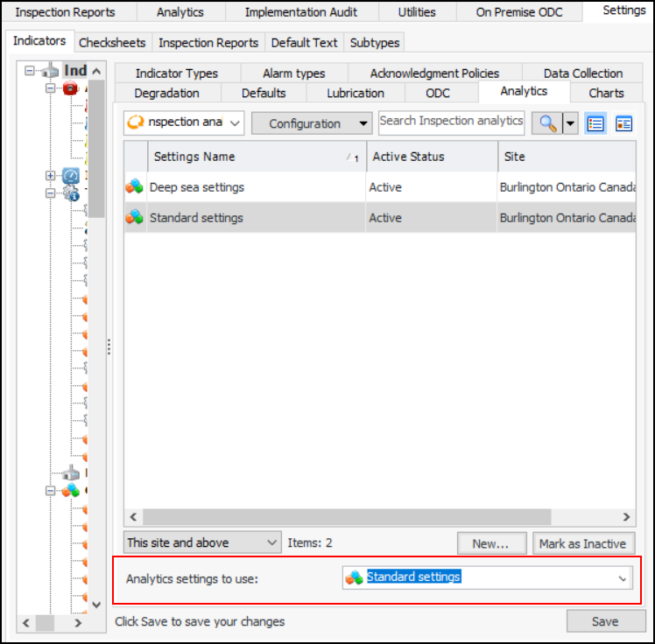This screenshot has height=644, width=655.
Task: Select the blue gauge node icon in tree
Action: (x=71, y=175)
